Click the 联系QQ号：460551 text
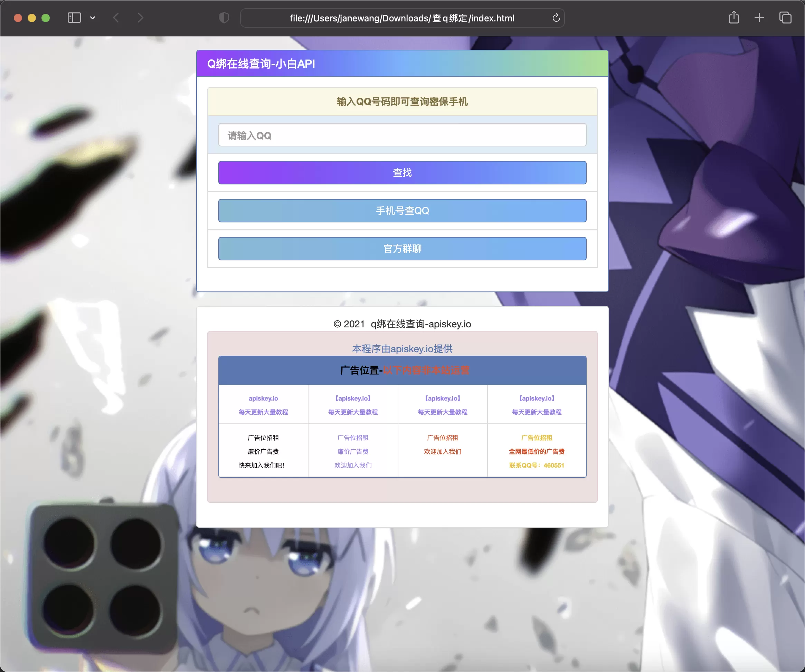Image resolution: width=805 pixels, height=672 pixels. 536,465
